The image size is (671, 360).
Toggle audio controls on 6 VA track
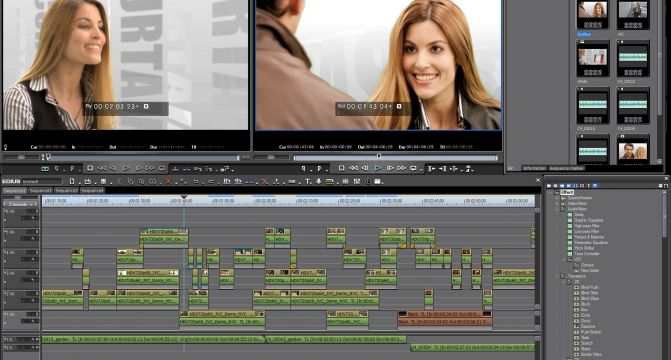30,218
